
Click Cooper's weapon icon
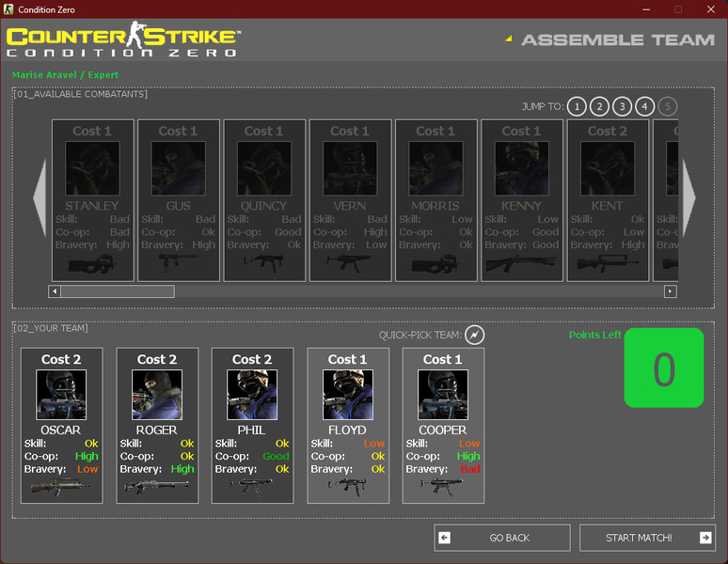tap(442, 486)
